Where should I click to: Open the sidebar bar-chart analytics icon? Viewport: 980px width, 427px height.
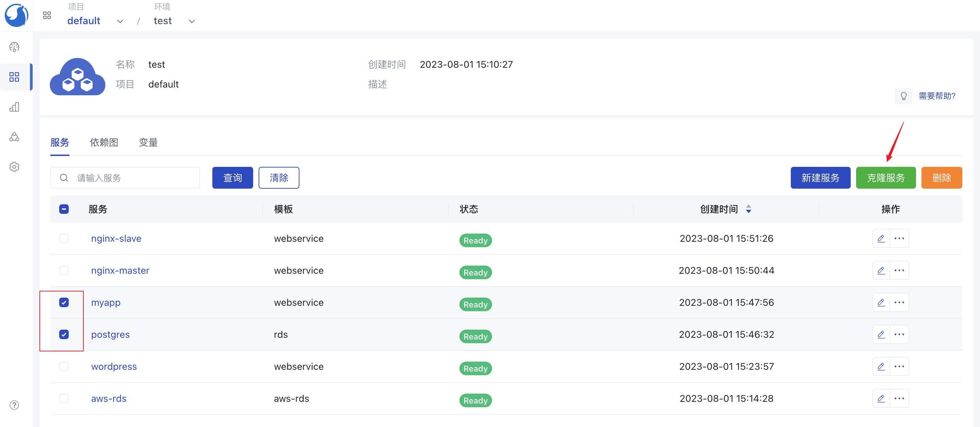(x=14, y=107)
